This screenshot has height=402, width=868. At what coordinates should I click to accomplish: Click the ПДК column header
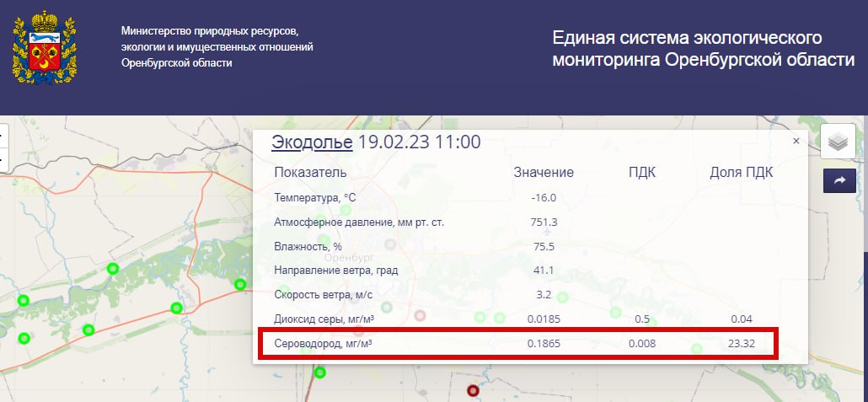coord(641,172)
